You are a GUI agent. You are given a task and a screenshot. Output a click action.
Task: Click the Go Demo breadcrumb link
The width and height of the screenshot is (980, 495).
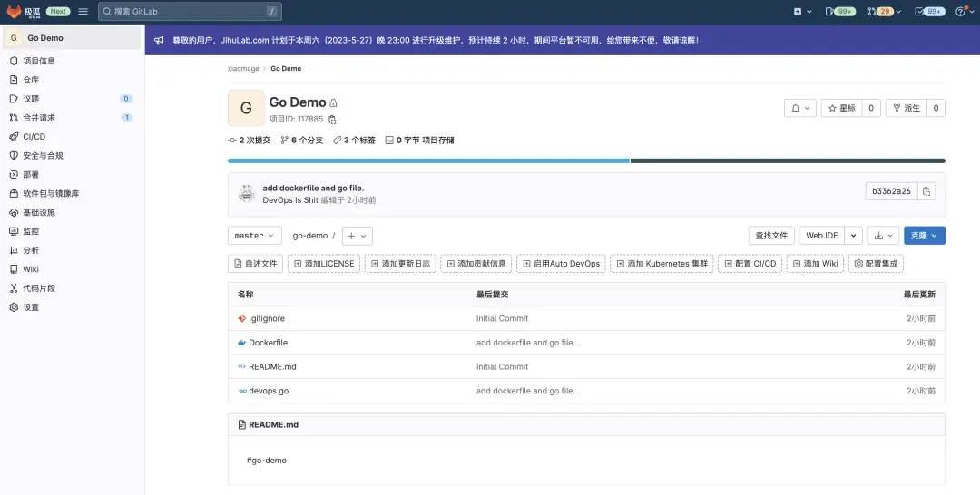click(x=286, y=69)
